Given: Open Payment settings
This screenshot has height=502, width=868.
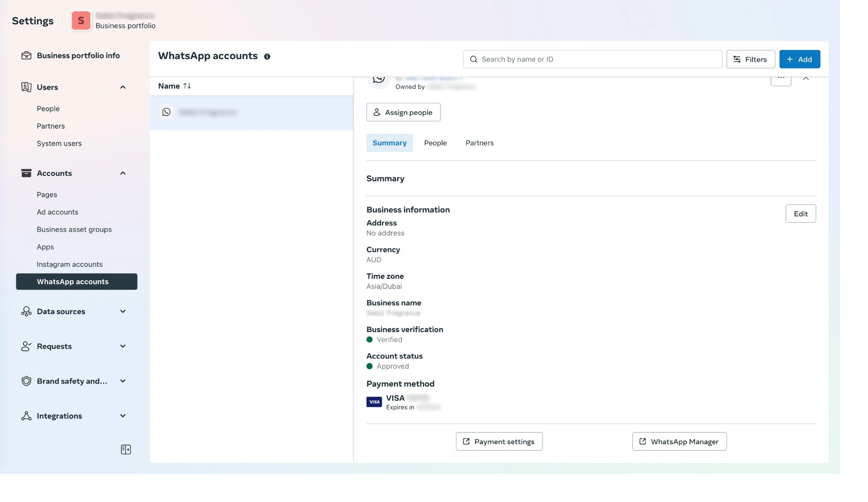Looking at the screenshot, I should point(499,441).
